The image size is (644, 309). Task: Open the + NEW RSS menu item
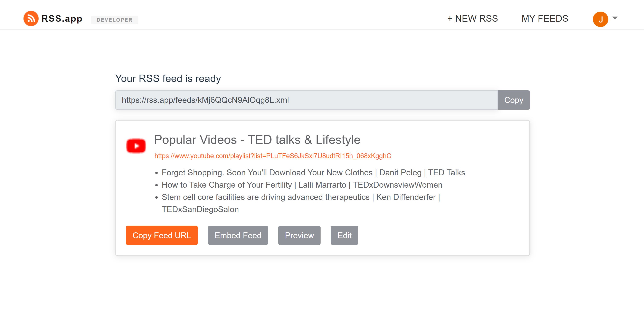[473, 19]
